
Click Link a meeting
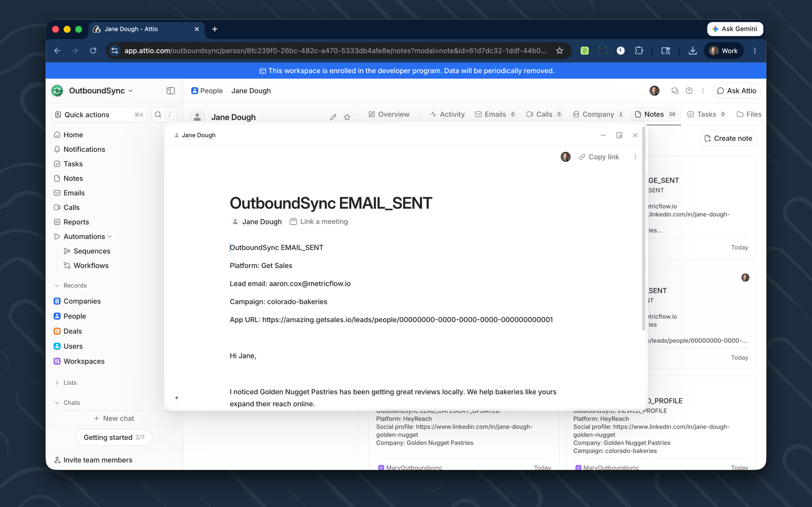[x=319, y=222]
